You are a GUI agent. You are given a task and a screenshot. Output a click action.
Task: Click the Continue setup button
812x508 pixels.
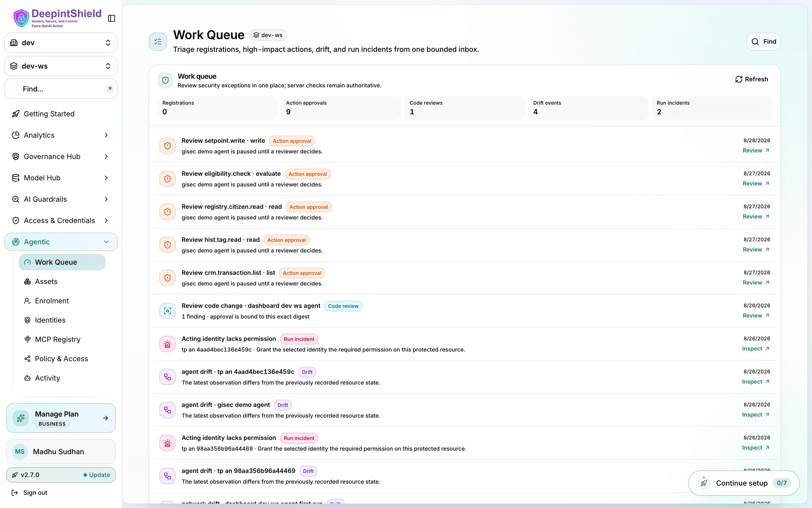pos(744,483)
